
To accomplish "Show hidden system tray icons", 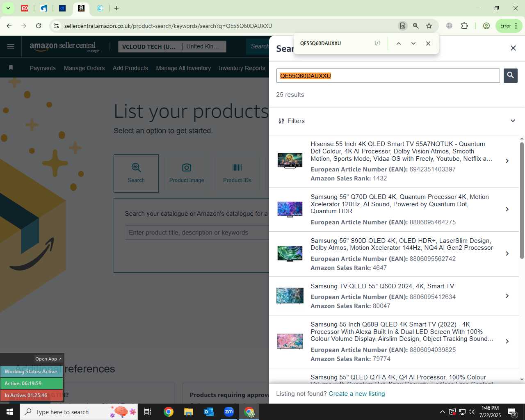I will (442, 412).
